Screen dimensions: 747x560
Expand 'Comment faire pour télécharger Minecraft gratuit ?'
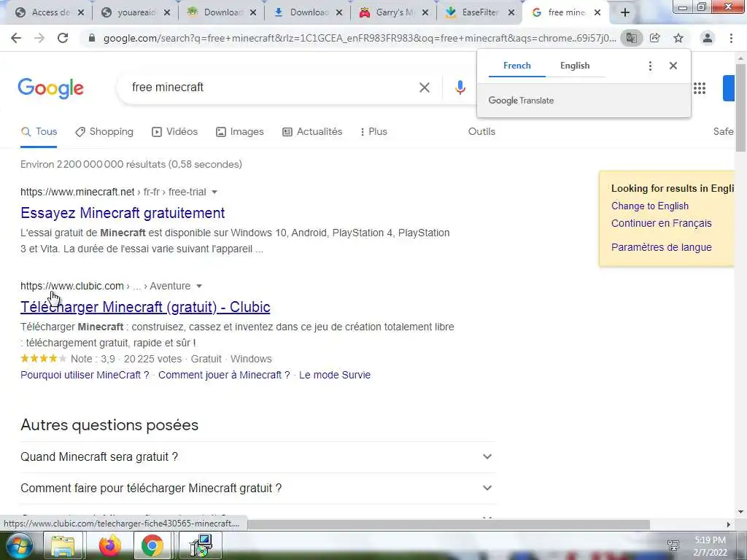click(258, 489)
